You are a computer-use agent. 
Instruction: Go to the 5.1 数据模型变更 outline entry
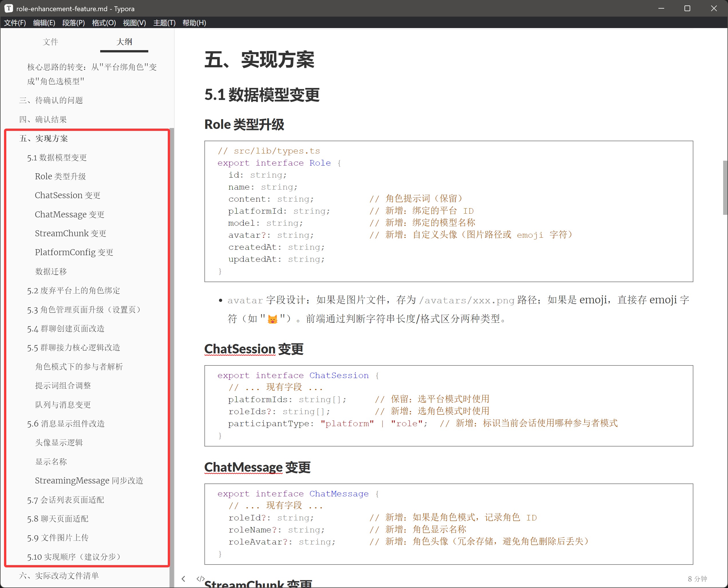click(57, 158)
